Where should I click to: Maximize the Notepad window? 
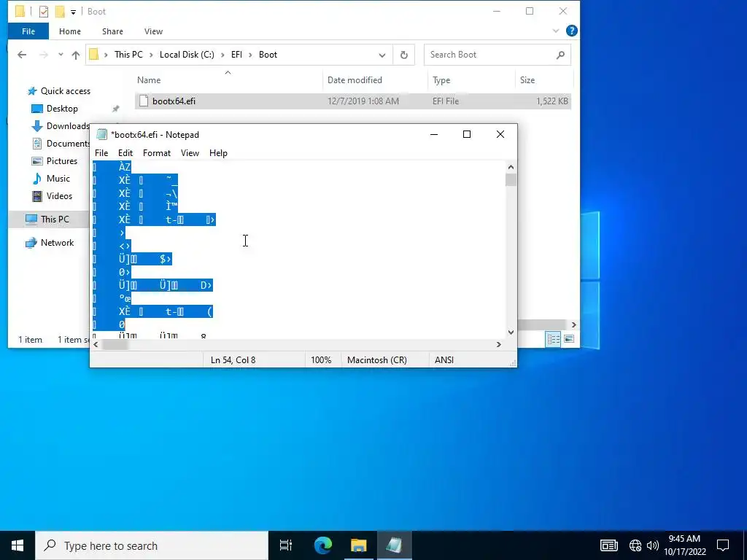467,135
